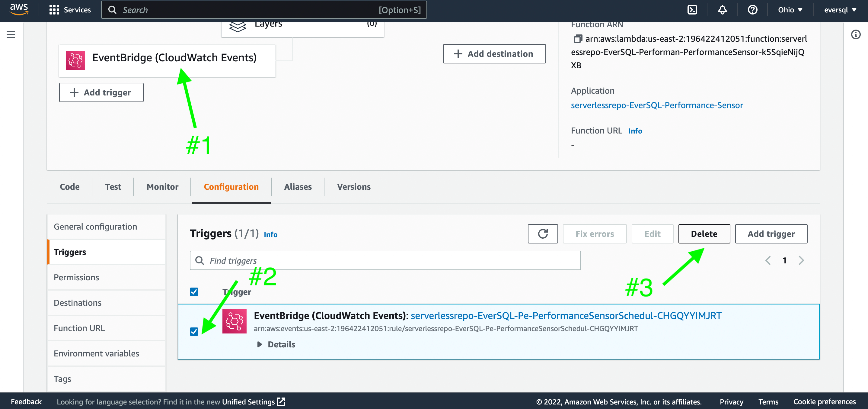
Task: Go to previous page of triggers
Action: pos(767,260)
